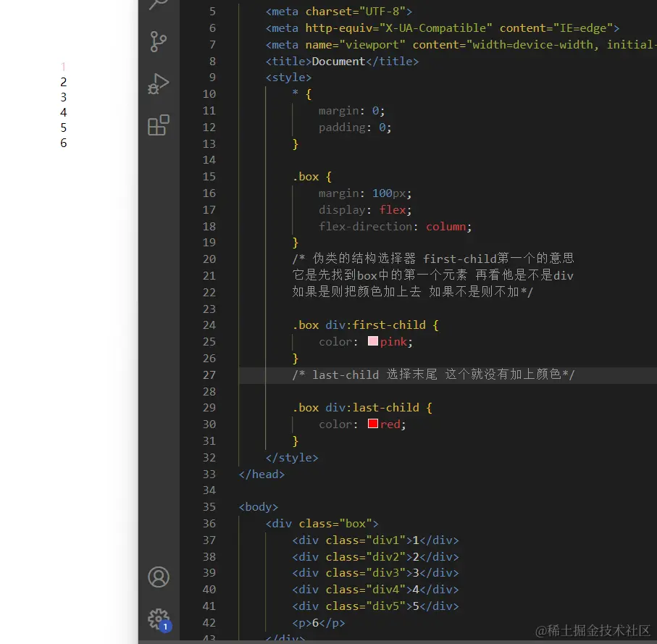This screenshot has height=644, width=657.
Task: Click the number 3 in preview
Action: coord(63,97)
